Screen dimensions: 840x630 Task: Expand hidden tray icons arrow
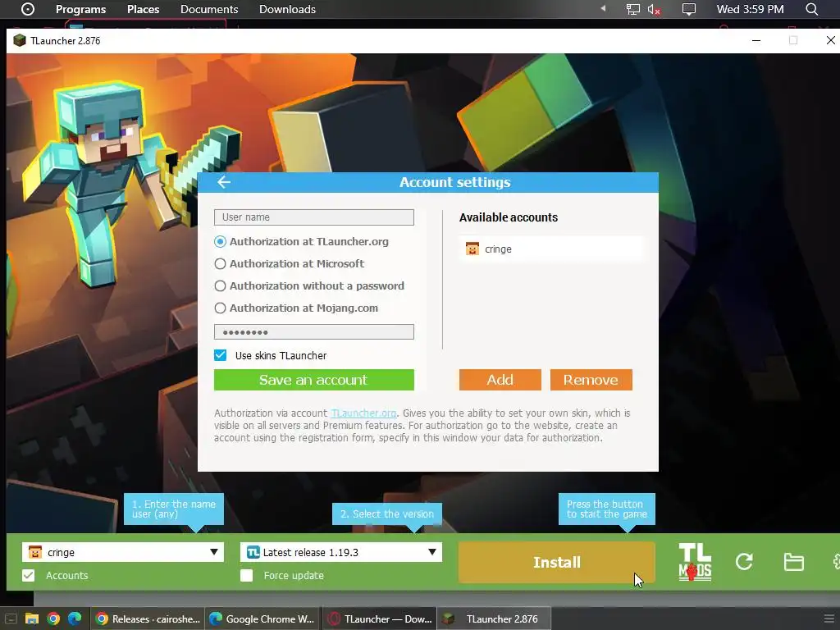tap(603, 8)
